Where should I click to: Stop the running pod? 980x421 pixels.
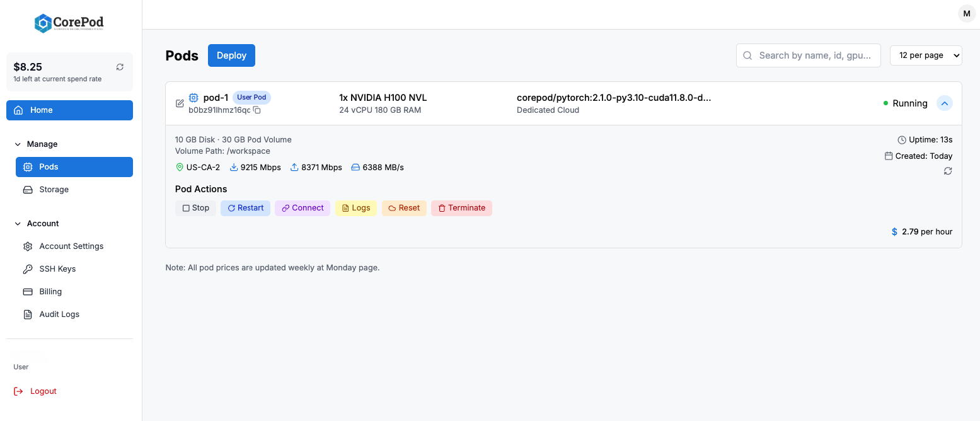[195, 208]
